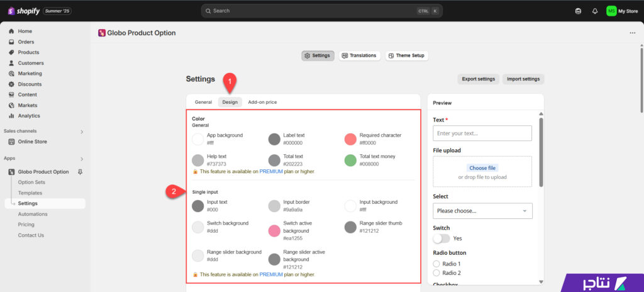Pick the Help text color swatch
The height and width of the screenshot is (292, 644).
(198, 160)
